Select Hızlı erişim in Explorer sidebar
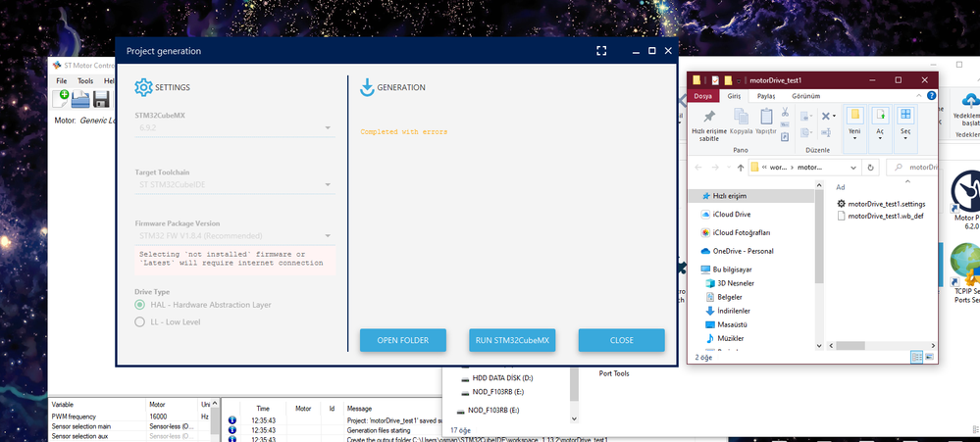The image size is (980, 442). tap(750, 196)
